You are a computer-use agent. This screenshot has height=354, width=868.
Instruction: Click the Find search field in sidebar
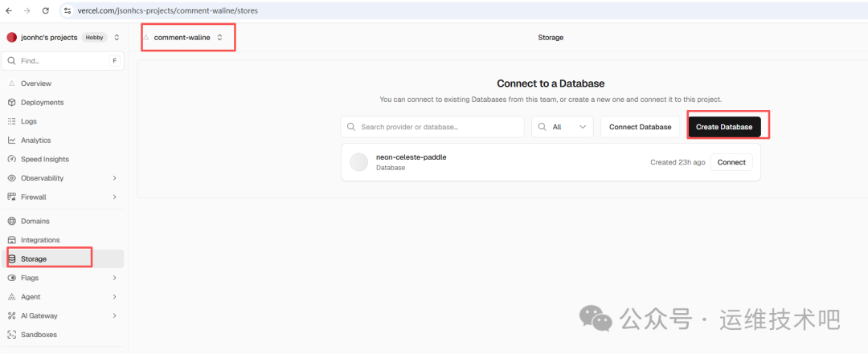[x=63, y=61]
